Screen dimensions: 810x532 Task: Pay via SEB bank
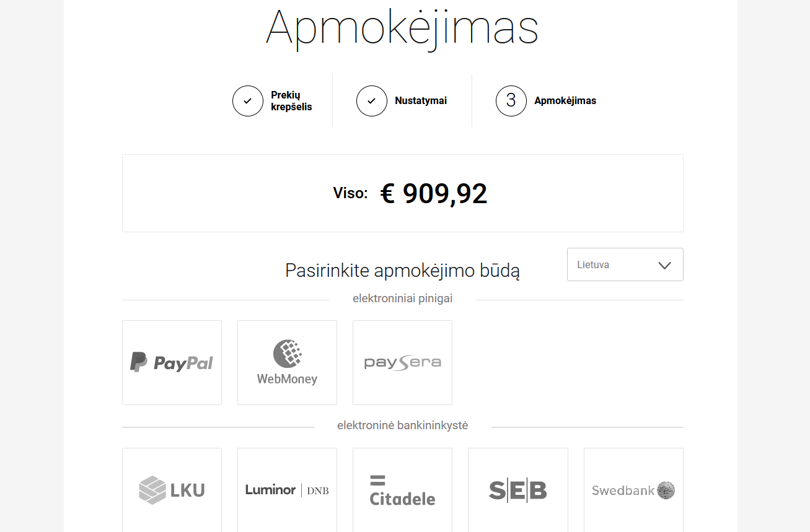click(x=518, y=490)
